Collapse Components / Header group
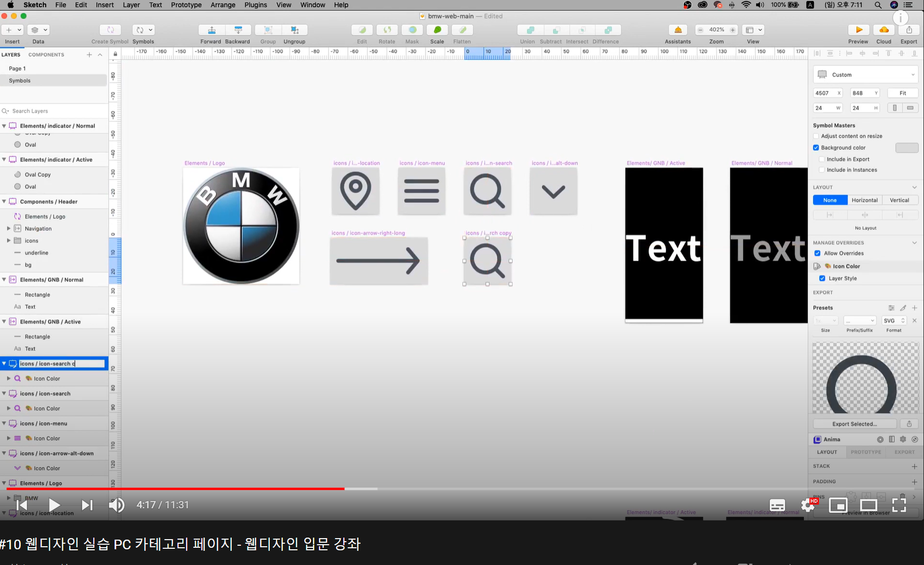The width and height of the screenshot is (924, 565). [4, 201]
